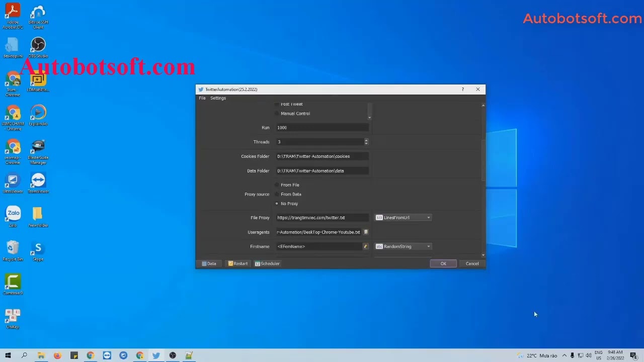Click the Cookies Folder path field

(322, 156)
